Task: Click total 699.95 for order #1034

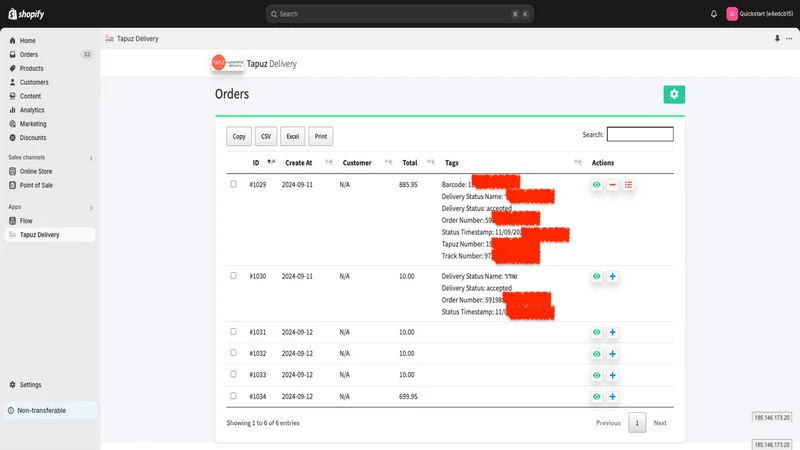Action: click(408, 396)
